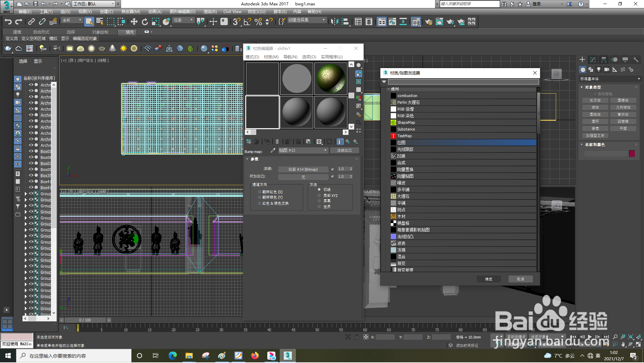
Task: Uncheck the 法线 map enable checkbox
Action: click(x=332, y=169)
